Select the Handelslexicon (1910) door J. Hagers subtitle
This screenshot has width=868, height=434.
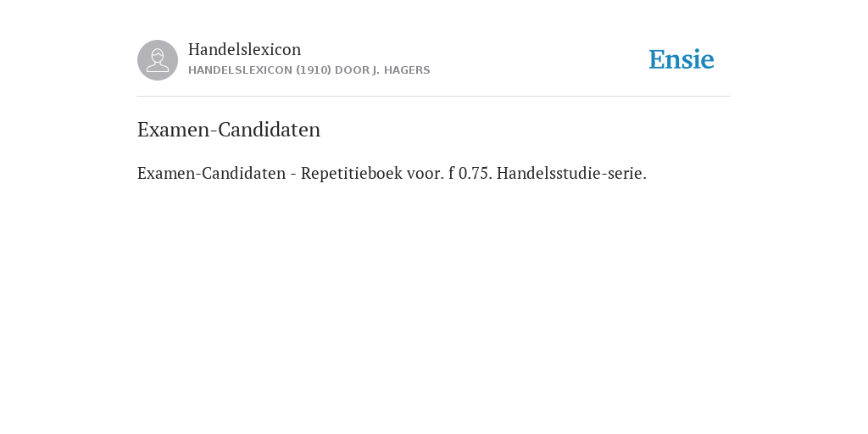309,70
